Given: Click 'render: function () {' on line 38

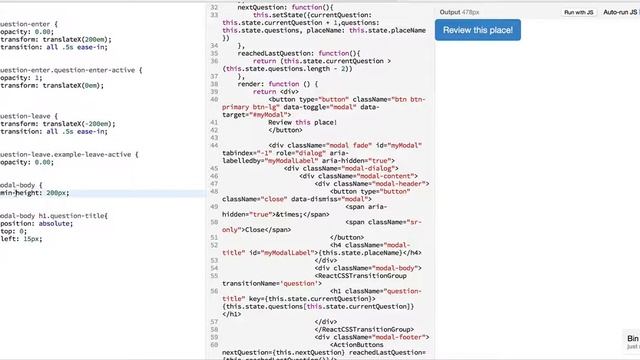Looking at the screenshot, I should coord(278,84).
